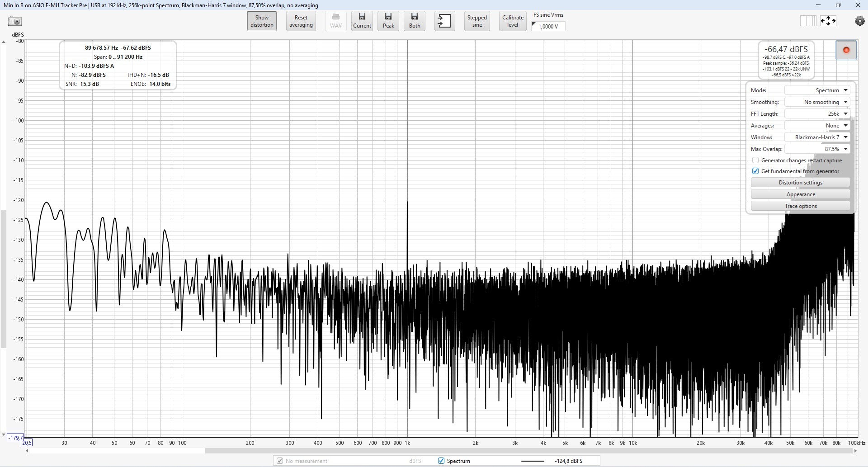Click Reset averaging
868x467 pixels.
click(301, 21)
